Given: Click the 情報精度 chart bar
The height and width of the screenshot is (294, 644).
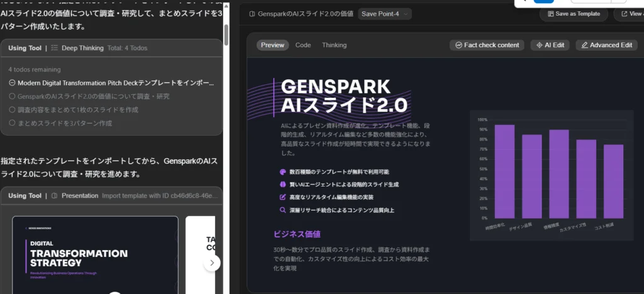Looking at the screenshot, I should [559, 174].
